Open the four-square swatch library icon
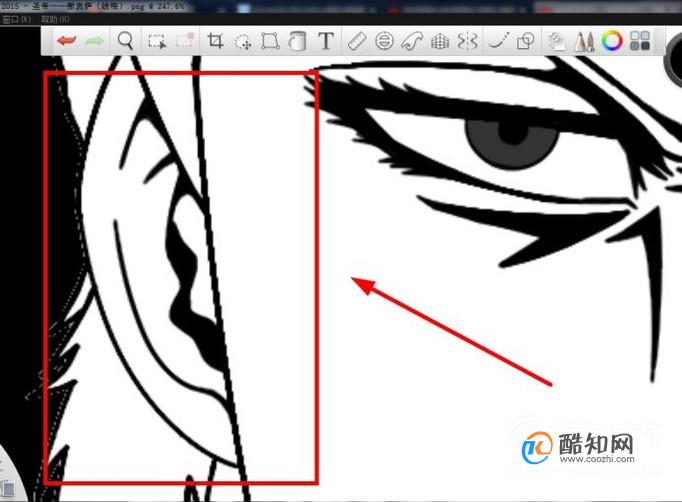 pos(640,41)
